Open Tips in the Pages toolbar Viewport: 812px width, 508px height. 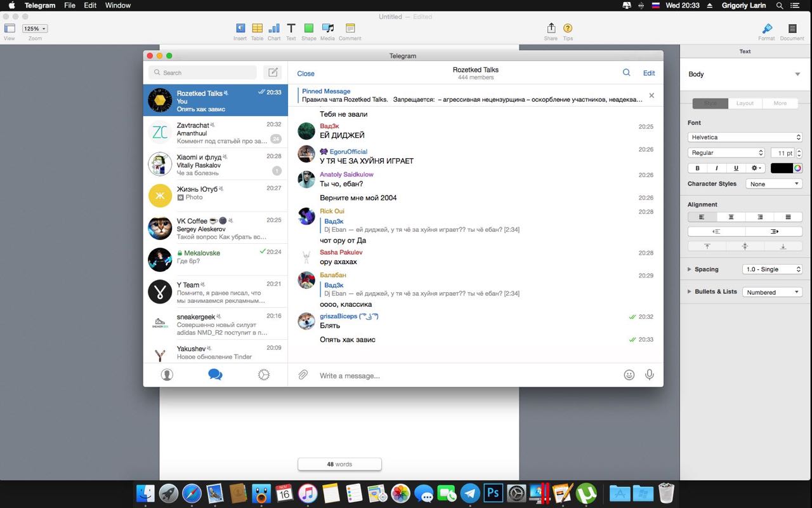(568, 28)
